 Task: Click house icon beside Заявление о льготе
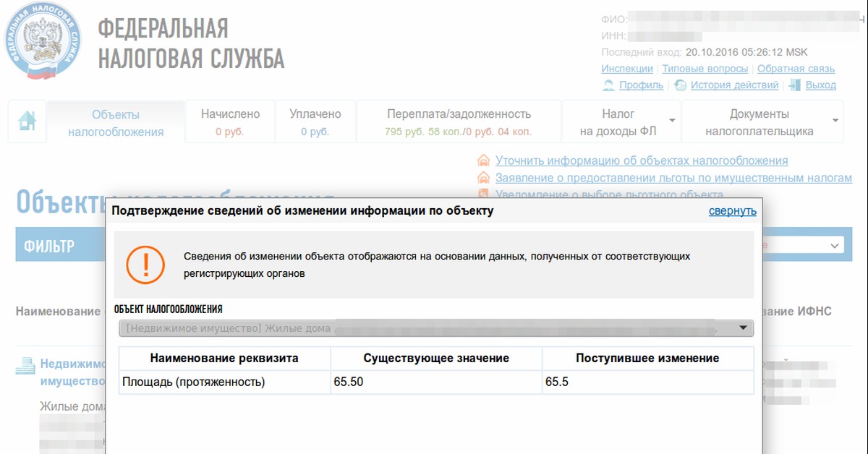point(484,178)
